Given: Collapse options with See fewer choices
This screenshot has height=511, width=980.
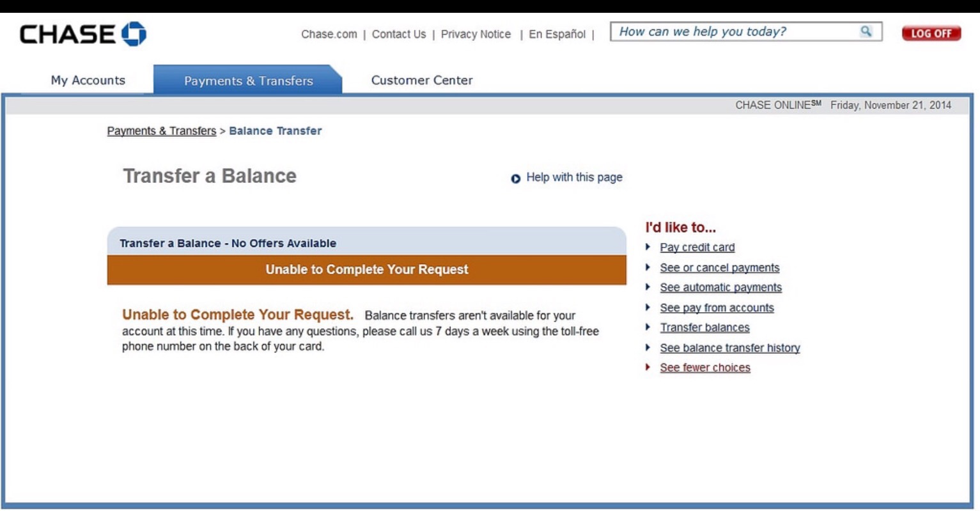Looking at the screenshot, I should tap(704, 368).
